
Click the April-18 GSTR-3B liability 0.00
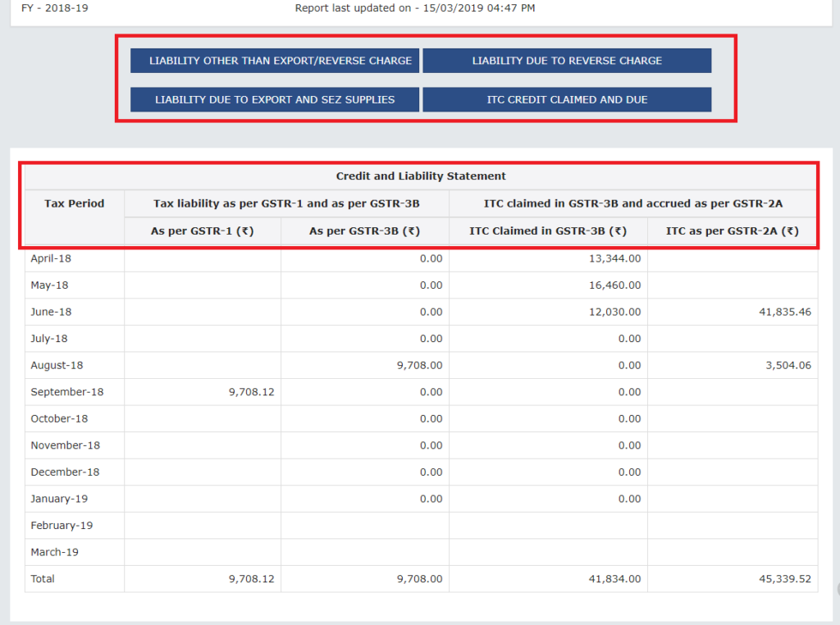(x=431, y=258)
